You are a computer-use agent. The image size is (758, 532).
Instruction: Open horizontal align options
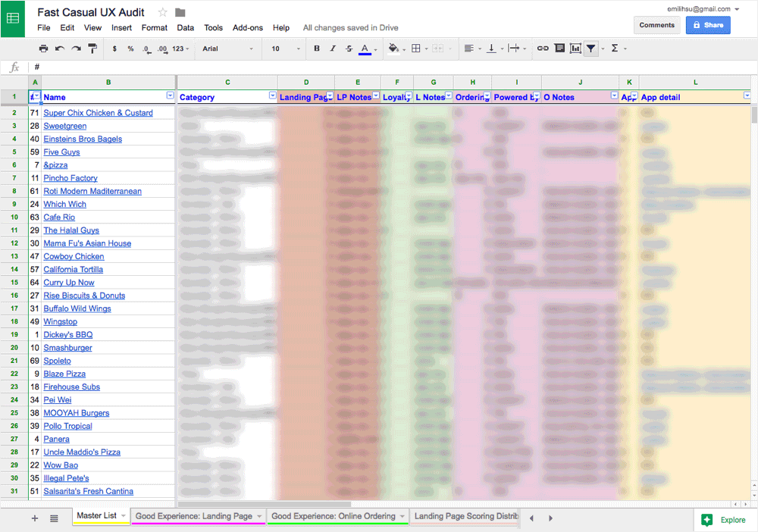(469, 49)
